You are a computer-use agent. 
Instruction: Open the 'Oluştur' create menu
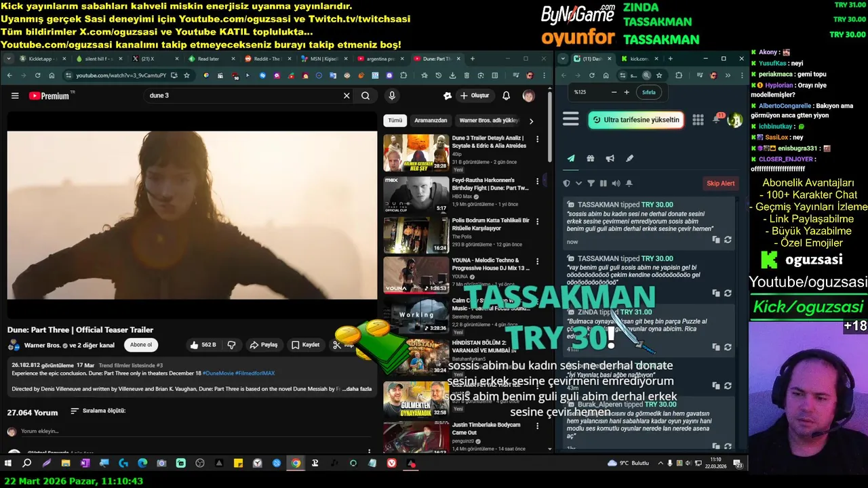click(474, 96)
